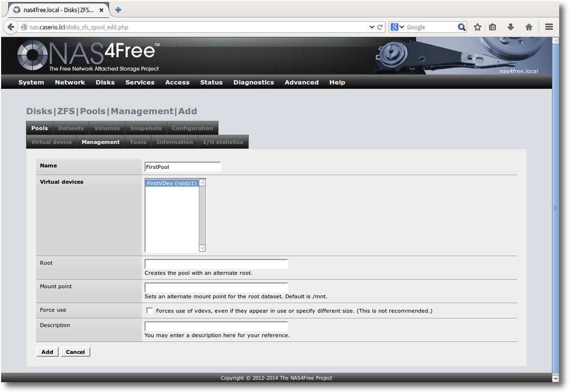This screenshot has height=392, width=569.
Task: Click the Name field containing FirstPool
Action: coord(183,167)
